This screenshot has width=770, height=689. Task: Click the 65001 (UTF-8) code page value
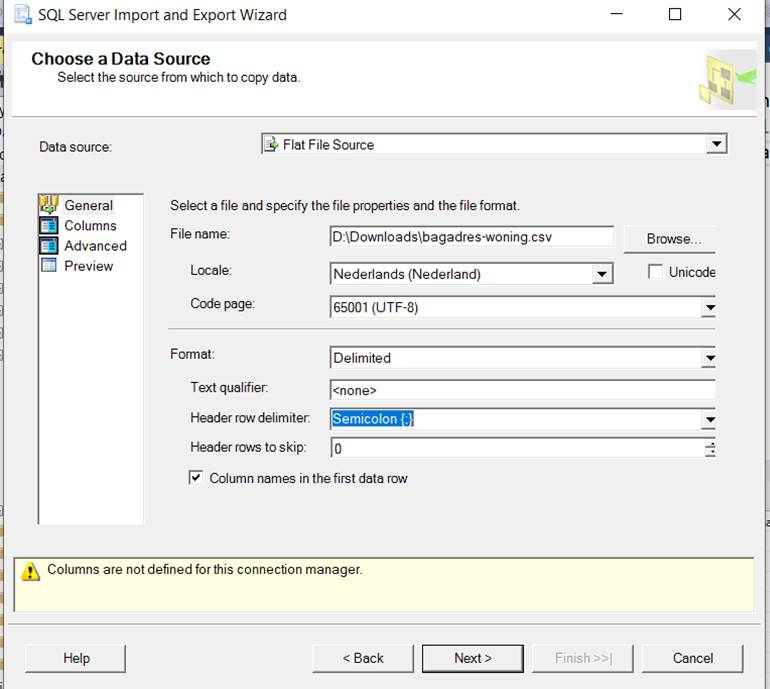(x=375, y=307)
